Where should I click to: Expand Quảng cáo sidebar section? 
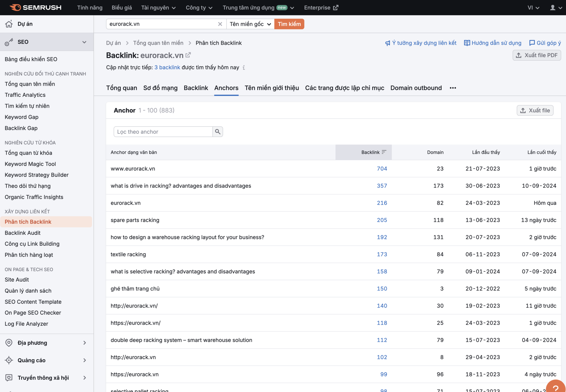click(85, 360)
